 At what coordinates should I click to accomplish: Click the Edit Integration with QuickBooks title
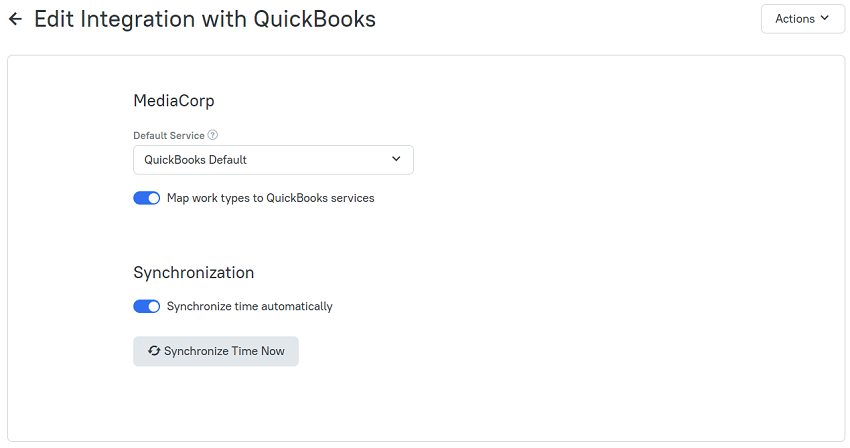click(x=205, y=20)
